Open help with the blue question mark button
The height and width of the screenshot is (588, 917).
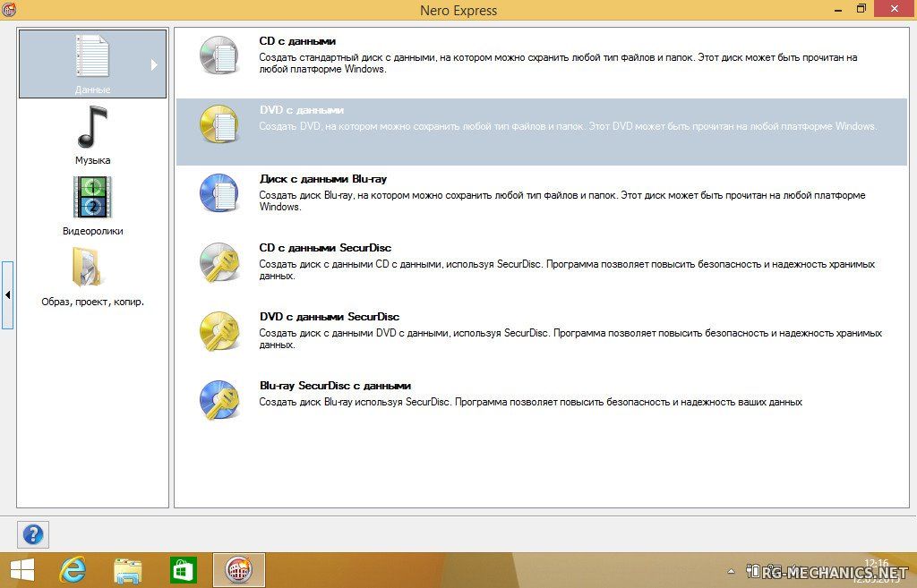[33, 534]
